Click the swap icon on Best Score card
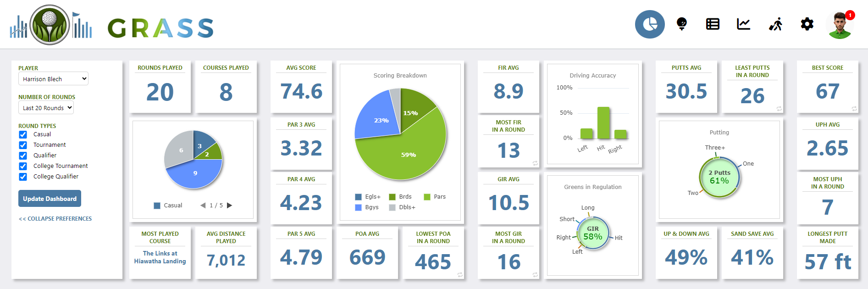Viewport: 868px width, 289px height. pos(854,109)
